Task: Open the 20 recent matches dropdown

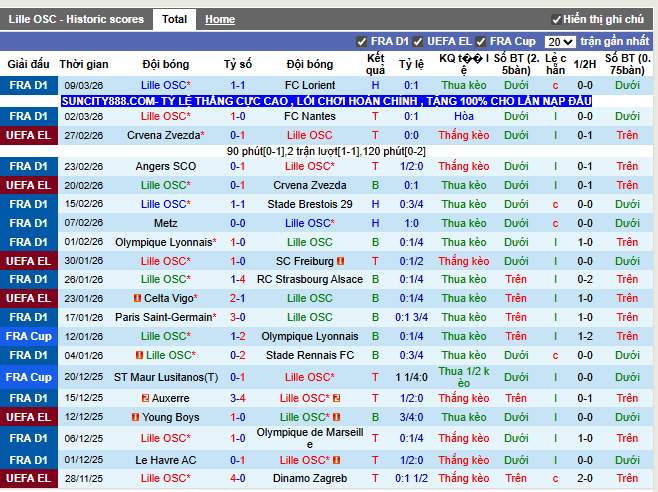Action: [560, 42]
